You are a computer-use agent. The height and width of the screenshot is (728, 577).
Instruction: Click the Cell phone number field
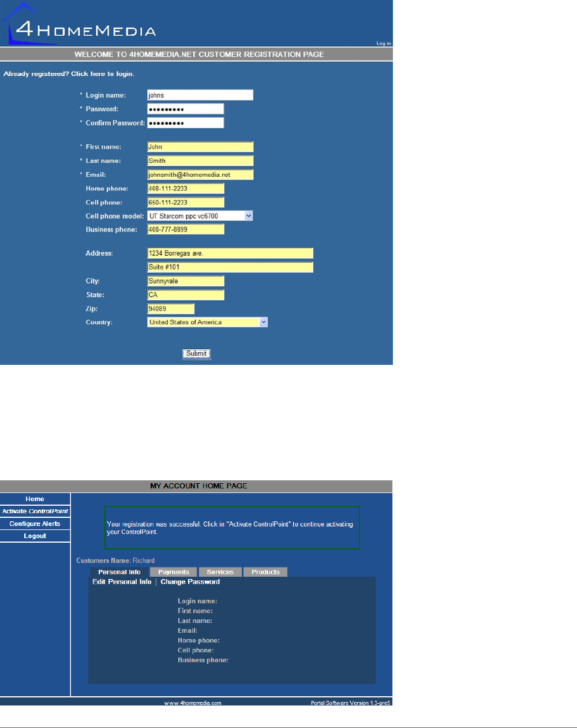point(186,203)
